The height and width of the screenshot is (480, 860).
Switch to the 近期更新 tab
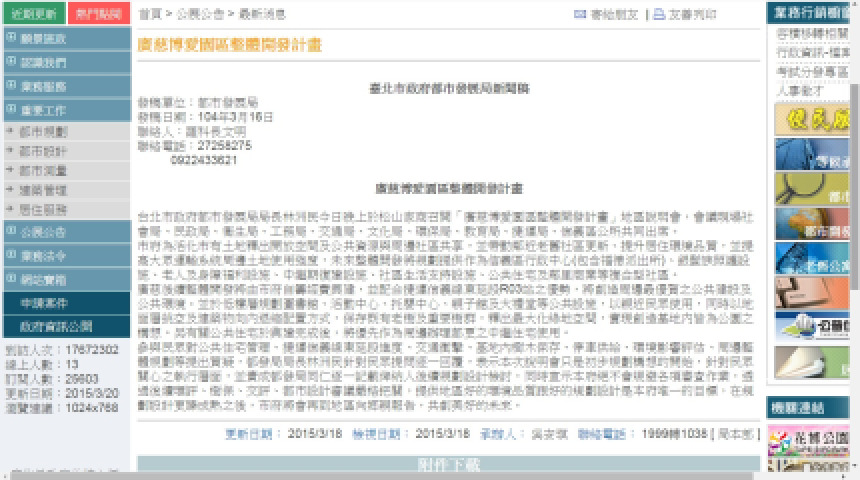32,14
